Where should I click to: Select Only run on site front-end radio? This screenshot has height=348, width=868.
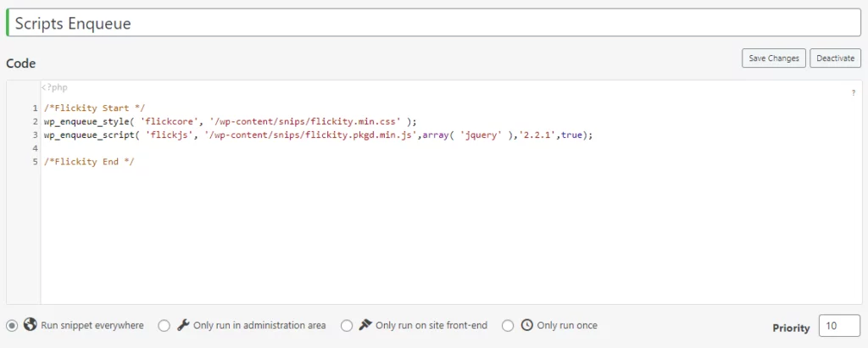347,326
